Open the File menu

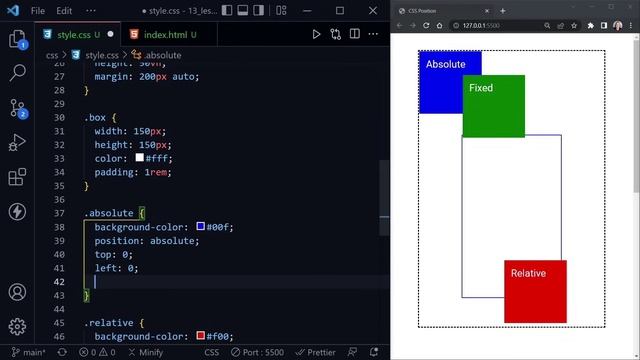(x=38, y=11)
